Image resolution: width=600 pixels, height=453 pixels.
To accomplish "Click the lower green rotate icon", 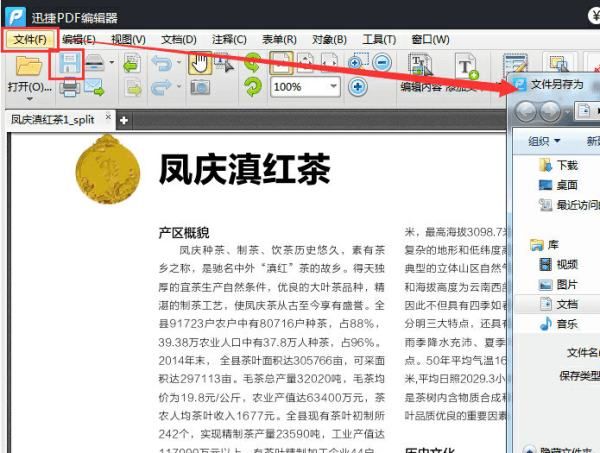I will (x=253, y=87).
